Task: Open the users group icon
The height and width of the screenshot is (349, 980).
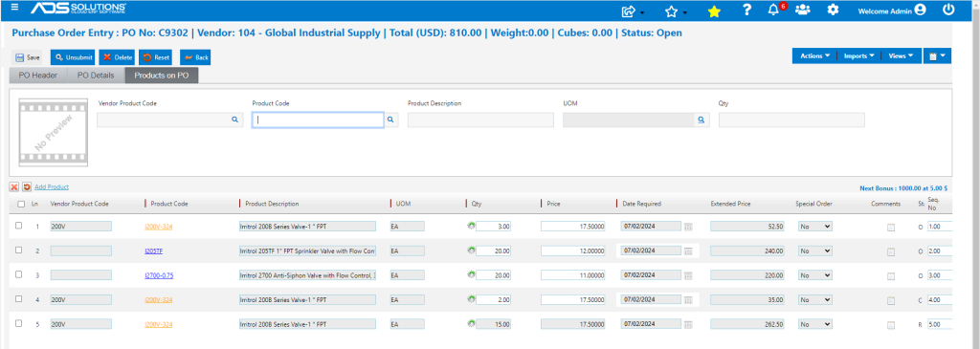Action: click(803, 10)
